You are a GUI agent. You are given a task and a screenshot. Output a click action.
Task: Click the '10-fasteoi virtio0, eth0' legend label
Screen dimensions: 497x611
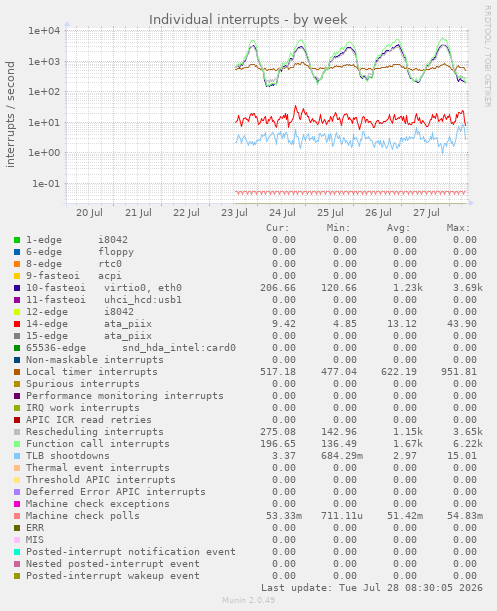point(104,288)
